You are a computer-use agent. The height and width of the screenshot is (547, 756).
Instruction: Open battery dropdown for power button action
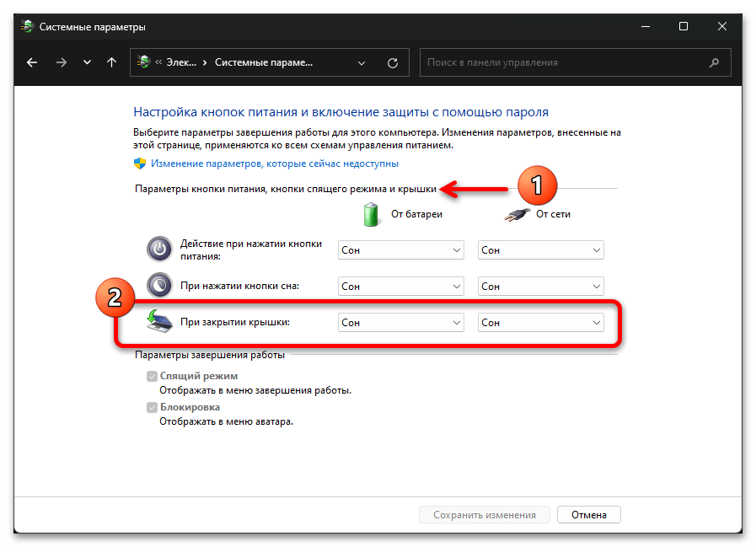point(400,249)
